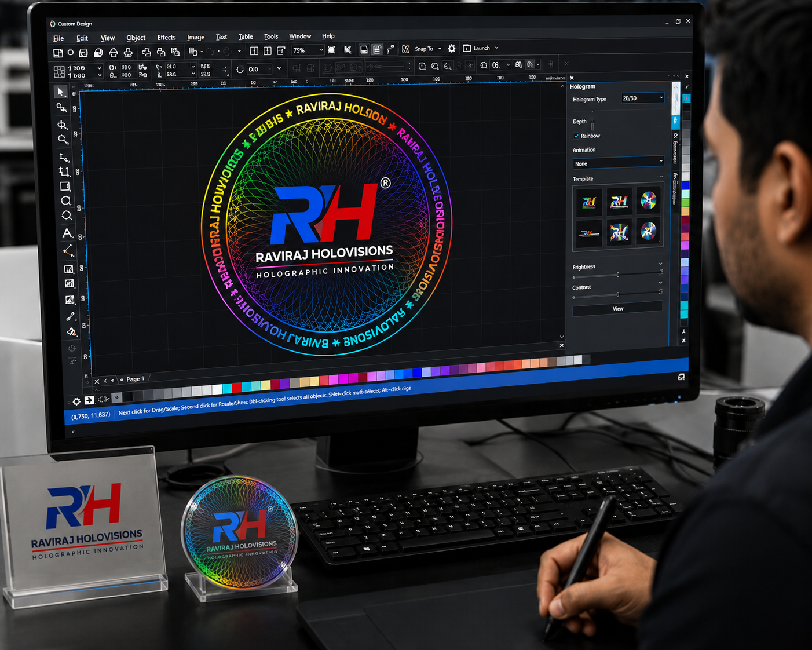Screen dimensions: 812x650
Task: Click the zoom-to-fit icon after 75% box
Action: point(331,50)
